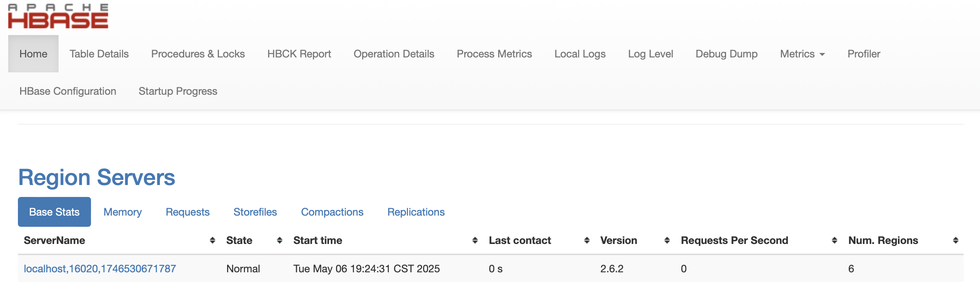980x282 pixels.
Task: Open Operation Details page
Action: coord(394,54)
